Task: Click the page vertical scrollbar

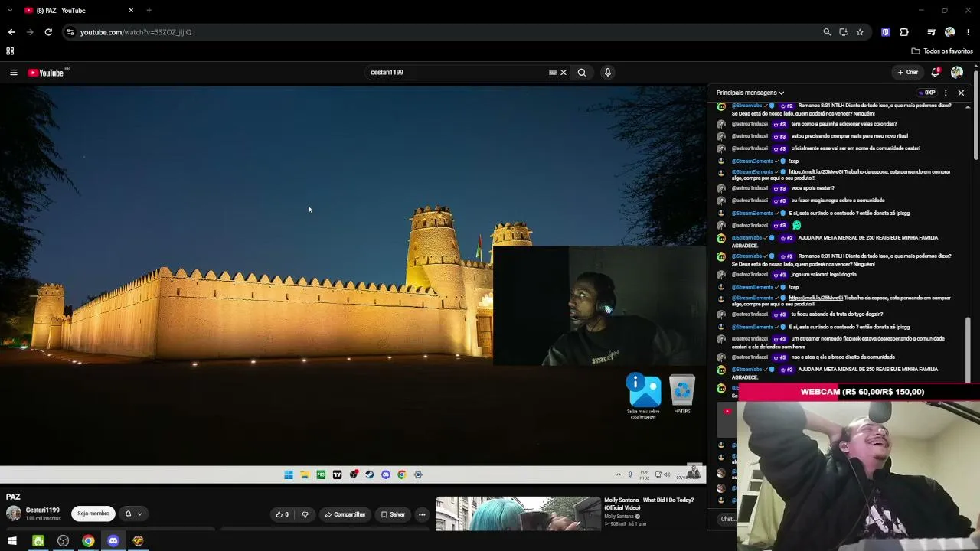Action: point(976,115)
